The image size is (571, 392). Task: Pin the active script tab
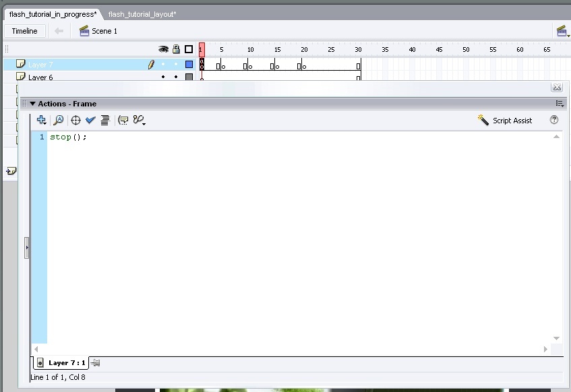click(x=96, y=362)
